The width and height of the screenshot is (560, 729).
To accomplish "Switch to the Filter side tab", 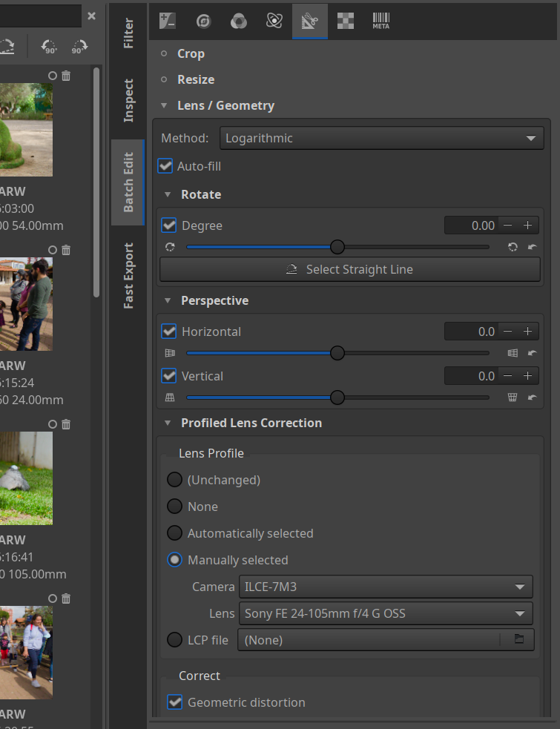I will click(x=128, y=33).
